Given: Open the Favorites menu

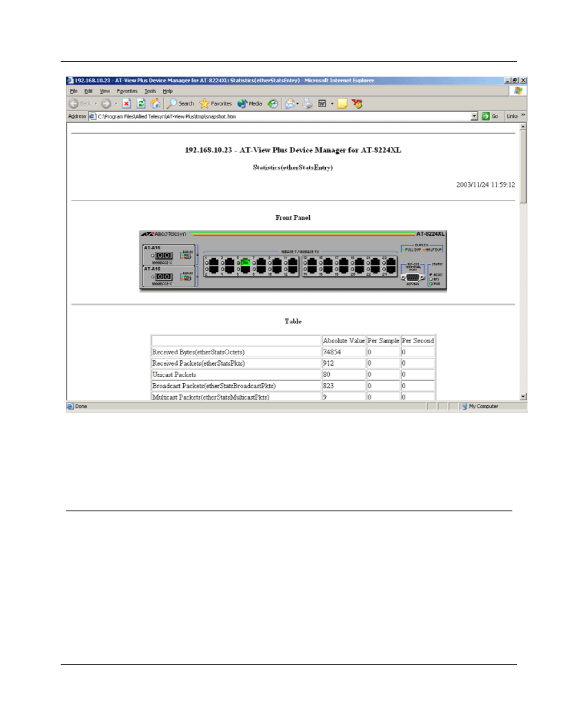Looking at the screenshot, I should [x=127, y=91].
